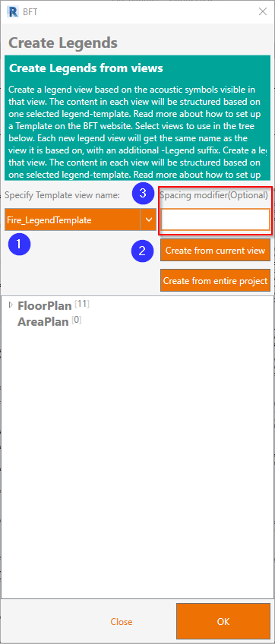Click the blue number 2 marker
The image size is (275, 644).
[142, 250]
